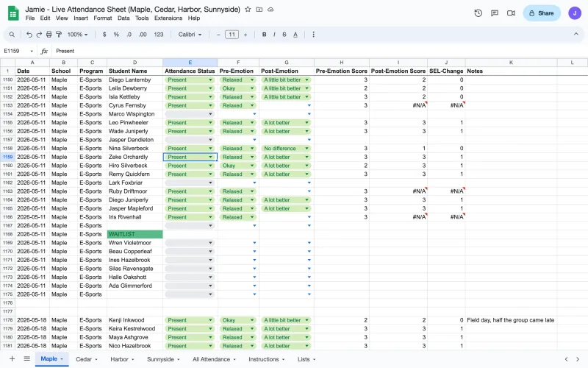Open the Data menu
The height and width of the screenshot is (368, 588).
(123, 18)
